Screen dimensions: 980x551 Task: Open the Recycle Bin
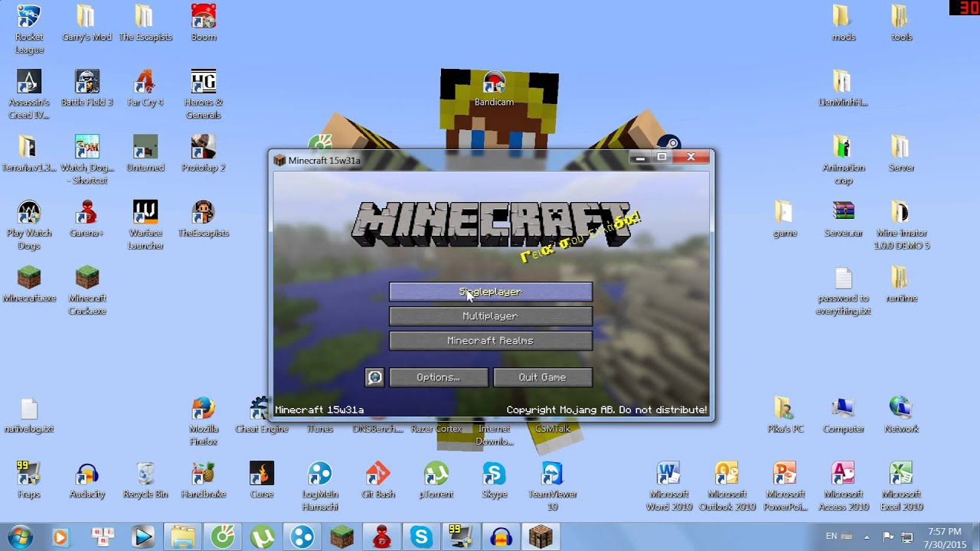pos(145,480)
